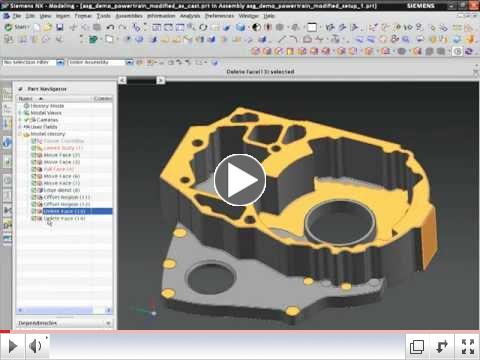Mute the video using the speaker icon
This screenshot has height=360, width=480.
click(35, 346)
